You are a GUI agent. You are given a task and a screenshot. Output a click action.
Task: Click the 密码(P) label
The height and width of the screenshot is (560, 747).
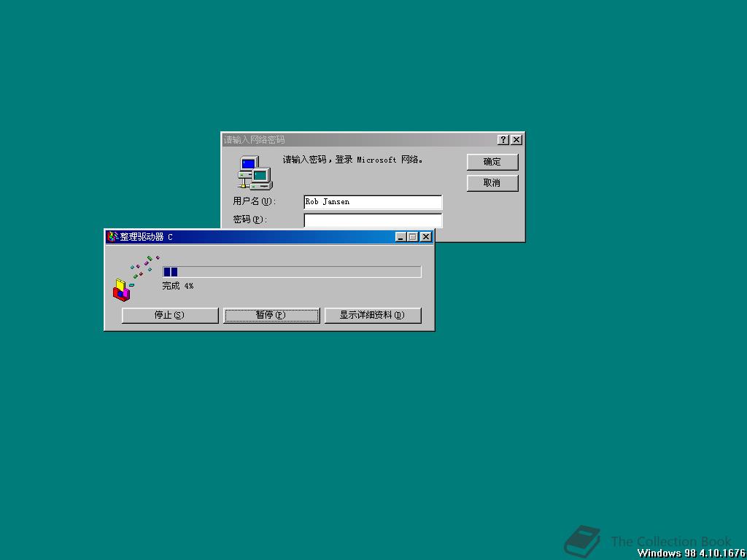pyautogui.click(x=250, y=219)
